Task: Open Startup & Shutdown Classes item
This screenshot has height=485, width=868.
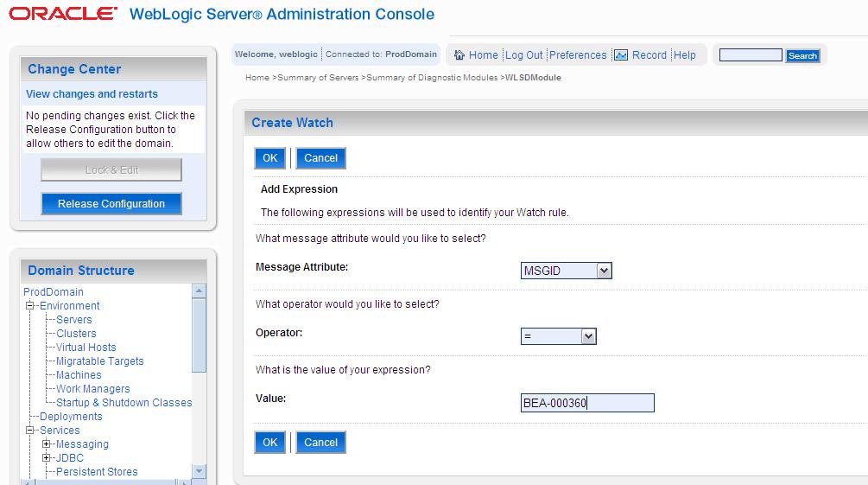Action: tap(124, 402)
